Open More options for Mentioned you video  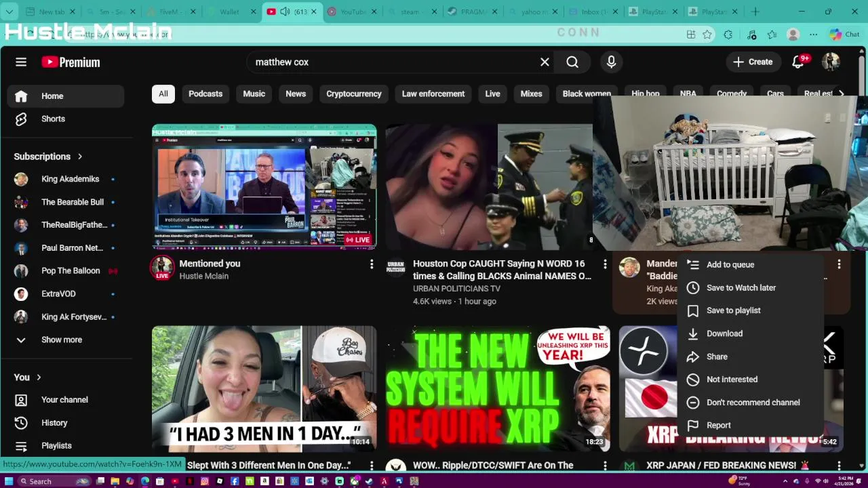pyautogui.click(x=371, y=264)
